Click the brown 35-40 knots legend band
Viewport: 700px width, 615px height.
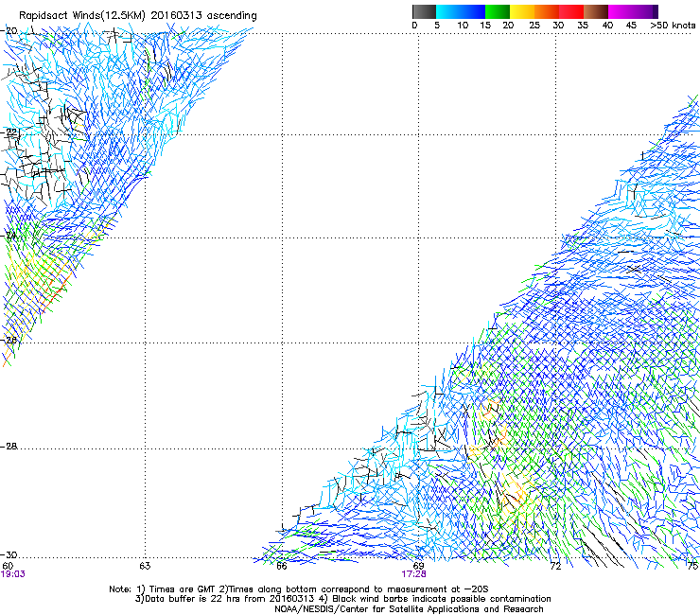pyautogui.click(x=596, y=11)
